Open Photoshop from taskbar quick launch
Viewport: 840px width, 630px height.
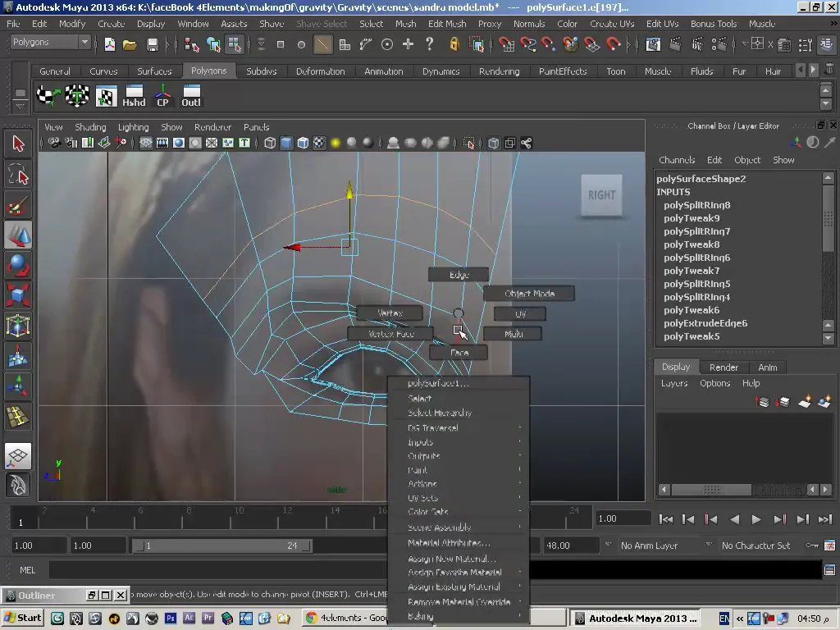[x=170, y=618]
